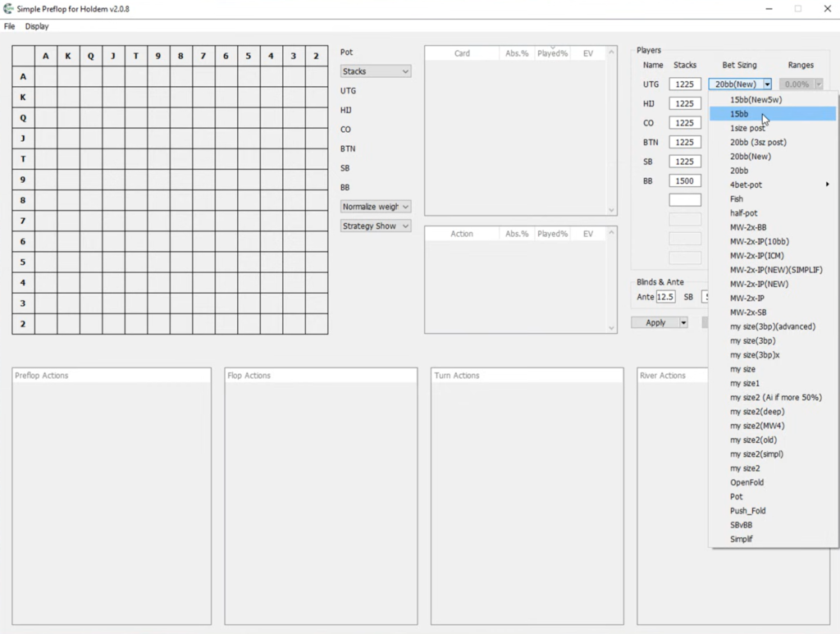
Task: Select OpenFold sizing option
Action: (773, 482)
